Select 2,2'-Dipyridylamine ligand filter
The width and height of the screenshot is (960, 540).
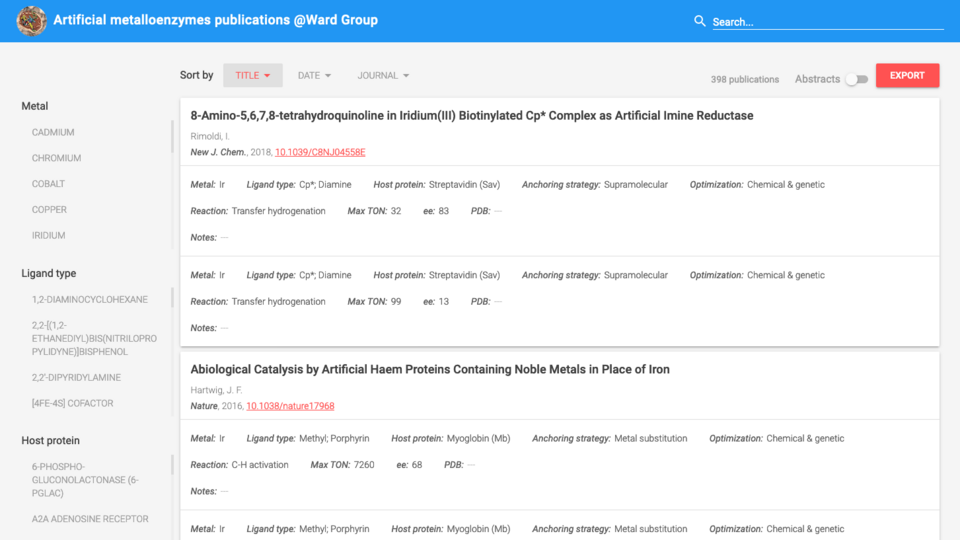(x=76, y=378)
